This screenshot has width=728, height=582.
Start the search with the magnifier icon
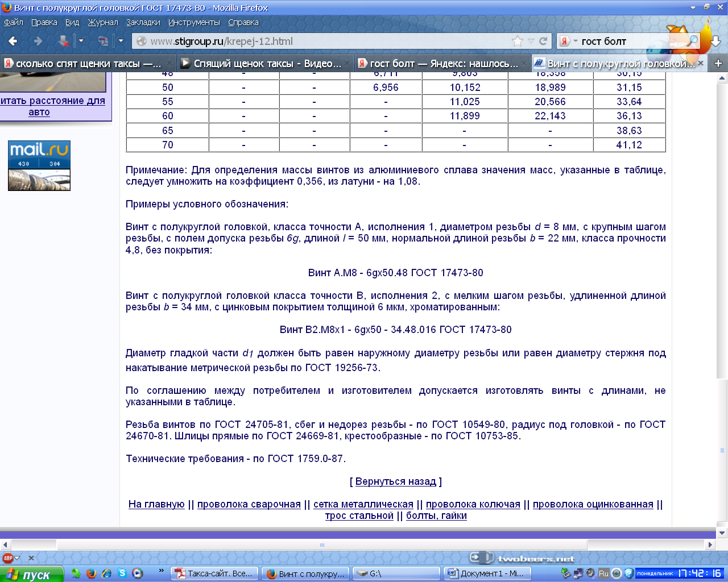692,41
